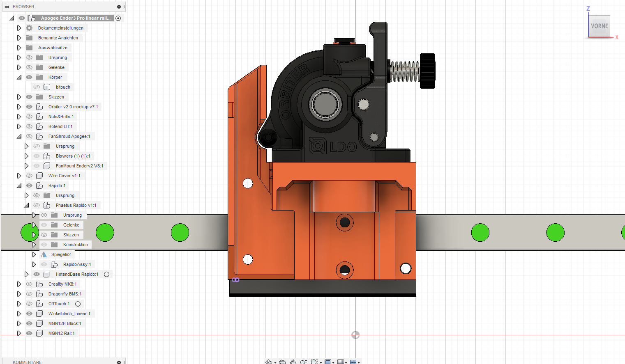Click the Dragonfly BMS:1 component icon
This screenshot has width=625, height=364.
[x=39, y=294]
